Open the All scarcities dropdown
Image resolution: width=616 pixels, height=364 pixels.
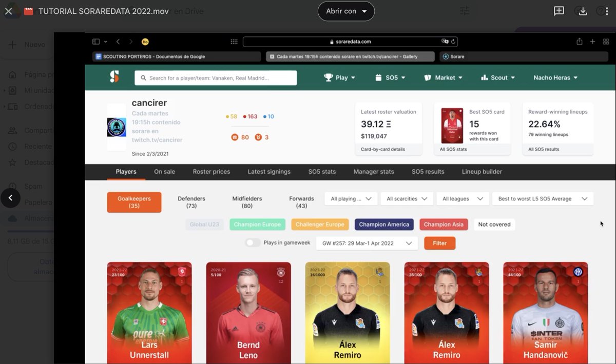pyautogui.click(x=407, y=199)
